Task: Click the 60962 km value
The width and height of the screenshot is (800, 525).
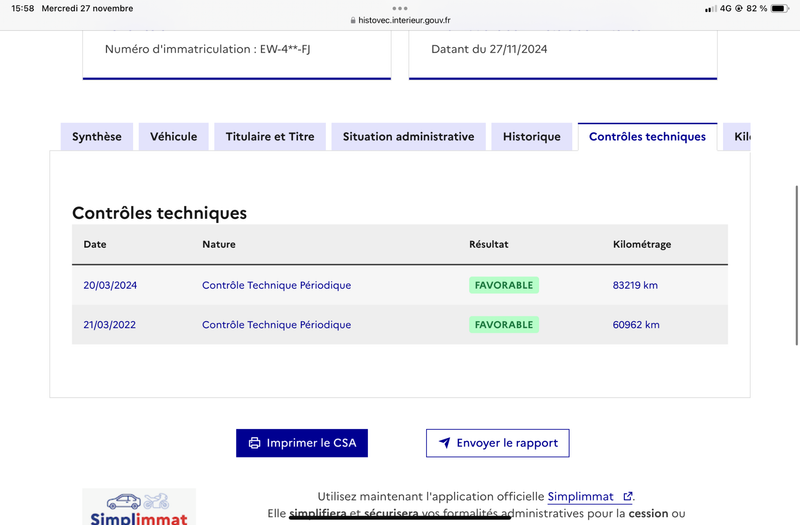Action: pyautogui.click(x=636, y=324)
